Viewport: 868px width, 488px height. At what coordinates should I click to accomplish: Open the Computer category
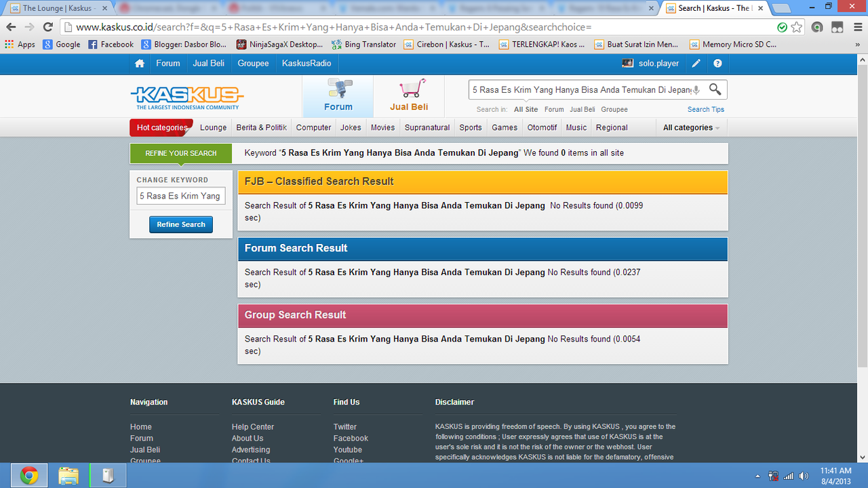[313, 127]
